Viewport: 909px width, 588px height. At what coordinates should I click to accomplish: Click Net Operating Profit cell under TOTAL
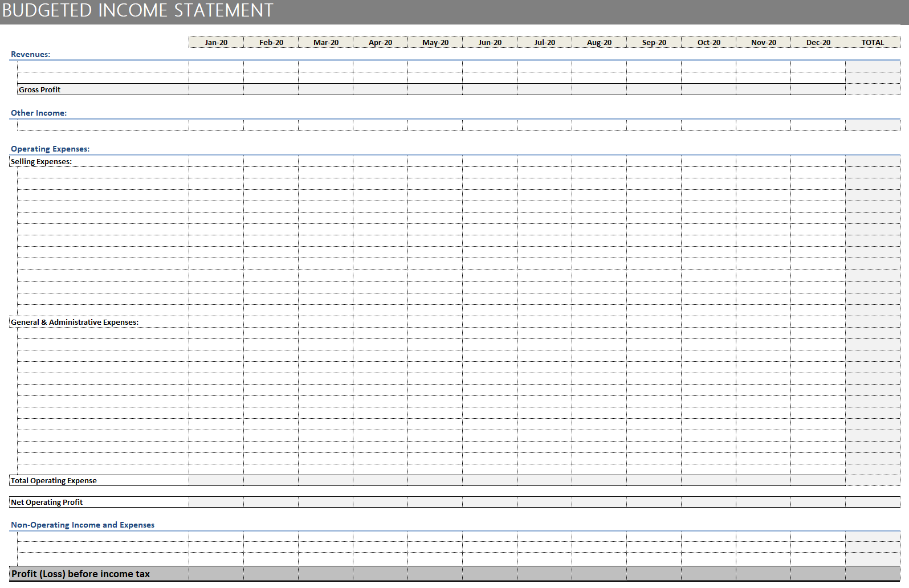873,502
